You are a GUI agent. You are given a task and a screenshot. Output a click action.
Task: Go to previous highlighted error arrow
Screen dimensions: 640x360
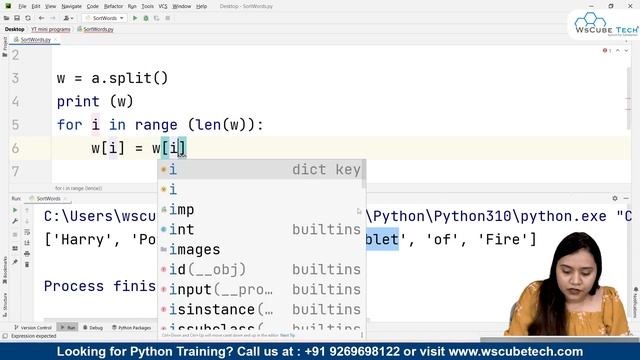tap(618, 50)
